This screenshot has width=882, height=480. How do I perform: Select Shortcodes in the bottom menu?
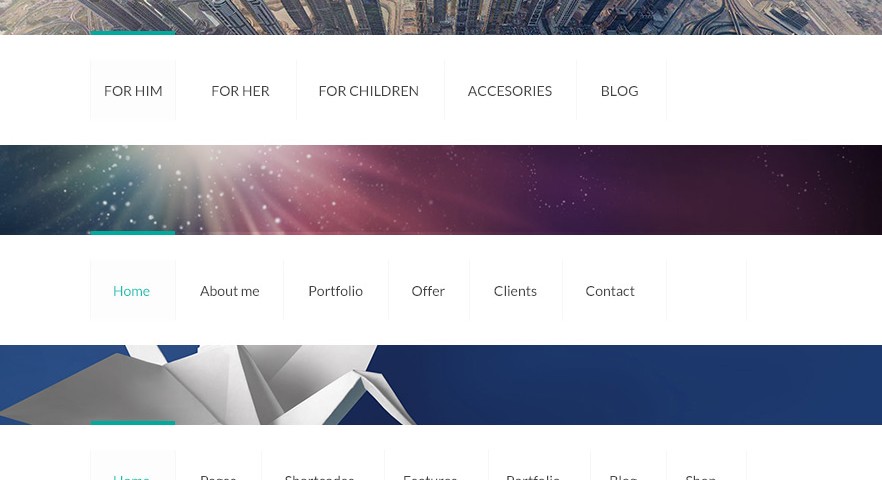point(319,475)
